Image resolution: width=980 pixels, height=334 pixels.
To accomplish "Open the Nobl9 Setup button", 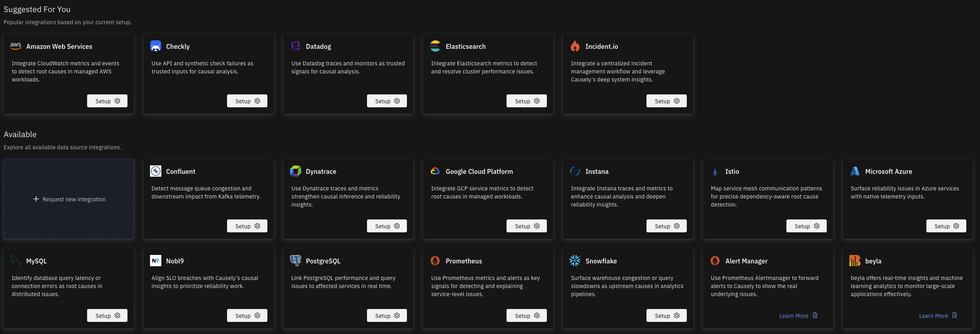I will pos(247,315).
